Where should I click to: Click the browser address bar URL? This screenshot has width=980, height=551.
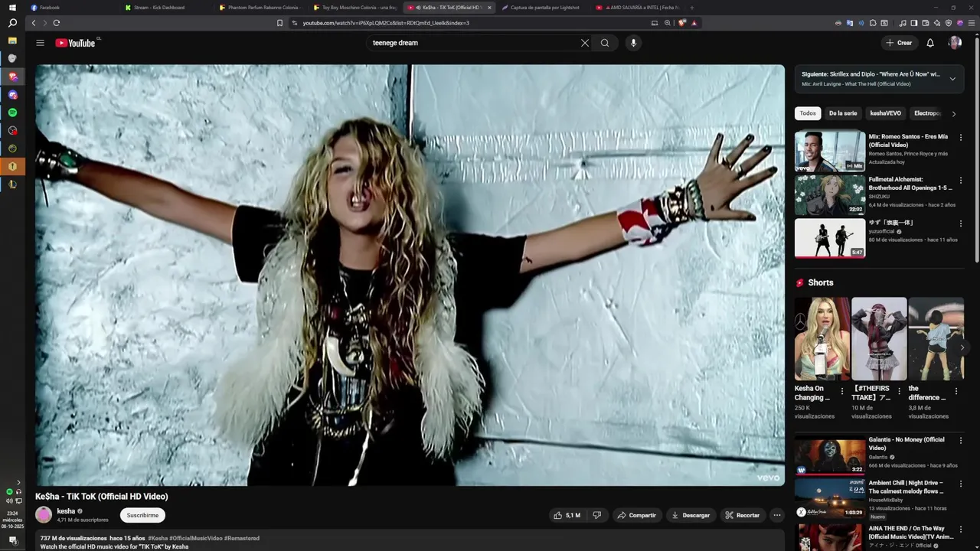coord(386,23)
